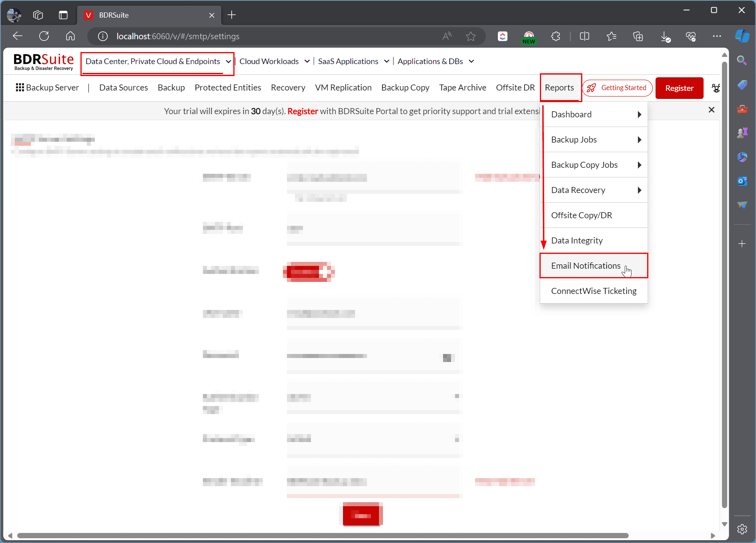Open the Protected Entities tab

pos(228,88)
